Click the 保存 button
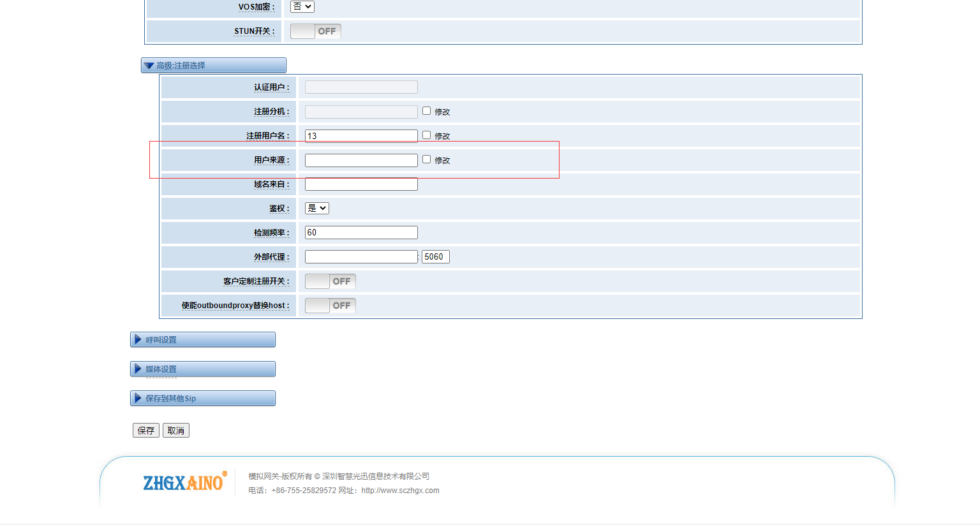 pyautogui.click(x=146, y=431)
